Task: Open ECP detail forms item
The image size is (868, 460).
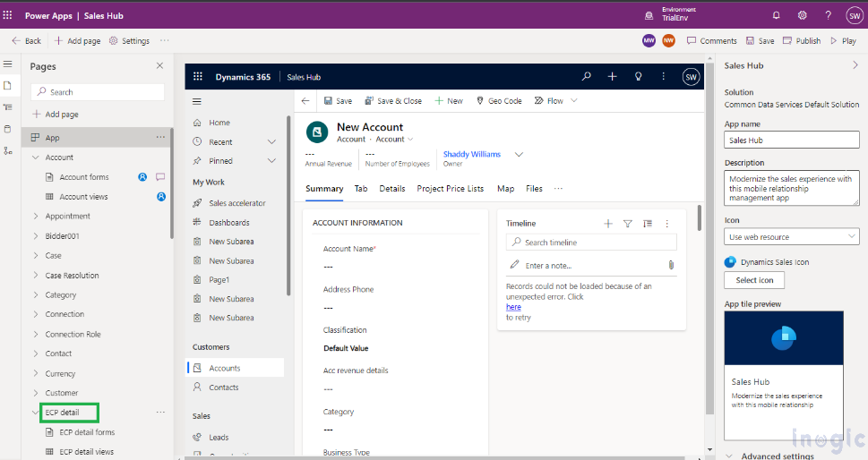Action: click(87, 432)
